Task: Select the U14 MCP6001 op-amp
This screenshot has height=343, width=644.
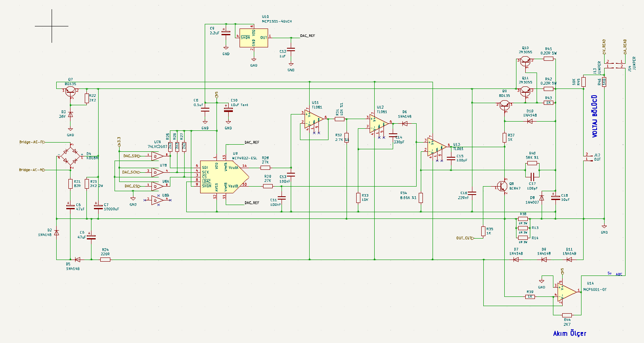Action: 566,292
